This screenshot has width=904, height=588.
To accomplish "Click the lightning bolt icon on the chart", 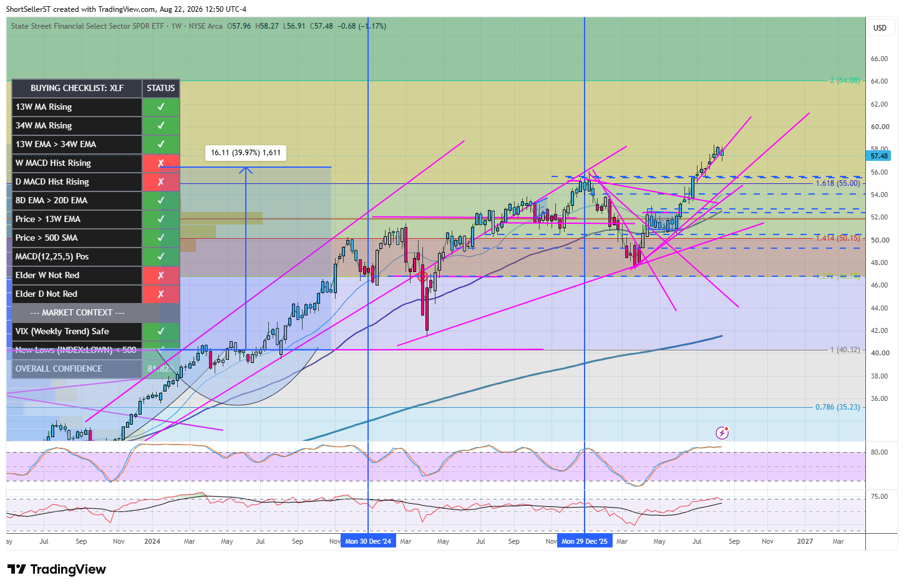I will [x=722, y=432].
